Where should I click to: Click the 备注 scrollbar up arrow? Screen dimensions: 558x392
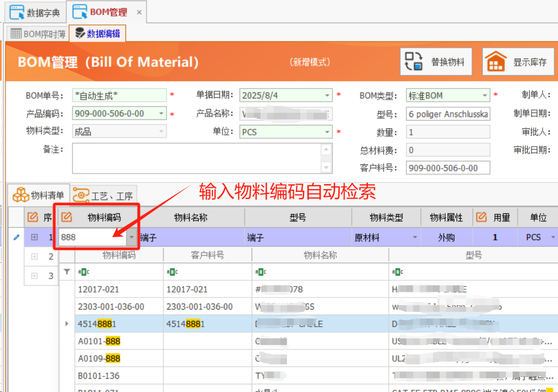326,149
